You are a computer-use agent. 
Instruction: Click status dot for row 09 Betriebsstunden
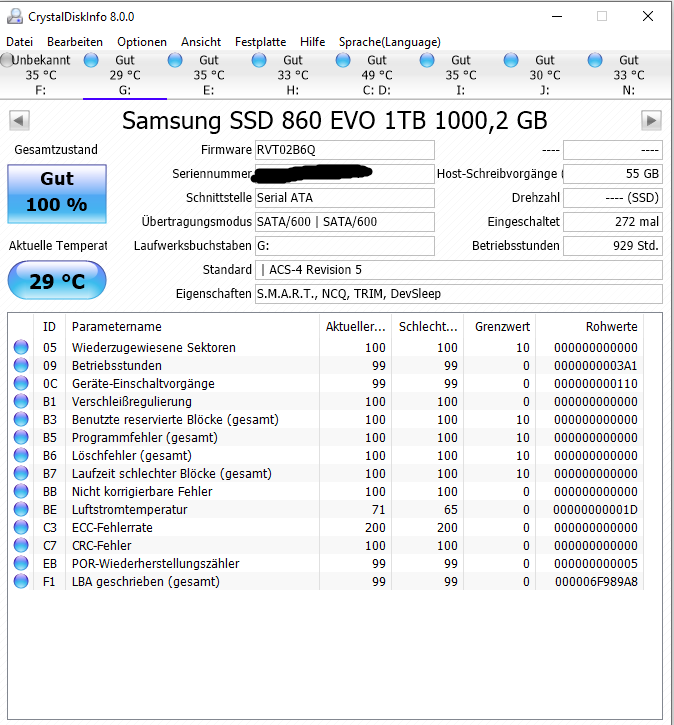click(x=21, y=365)
